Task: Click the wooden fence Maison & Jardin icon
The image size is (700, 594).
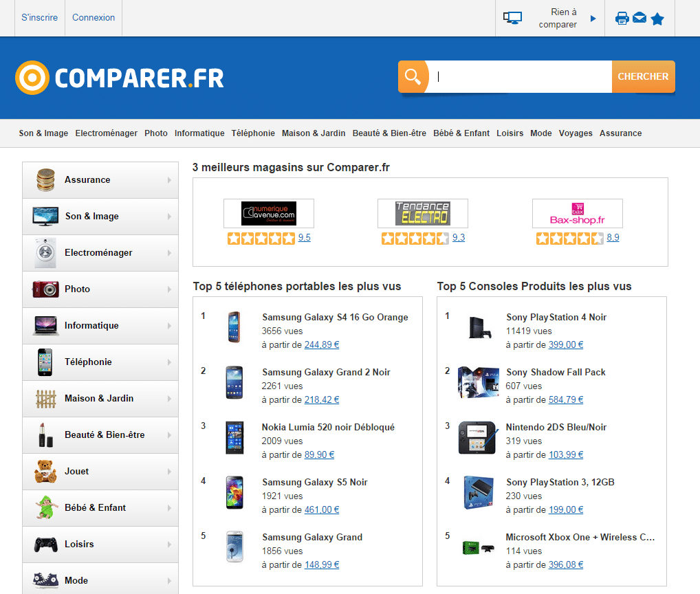Action: (x=45, y=399)
